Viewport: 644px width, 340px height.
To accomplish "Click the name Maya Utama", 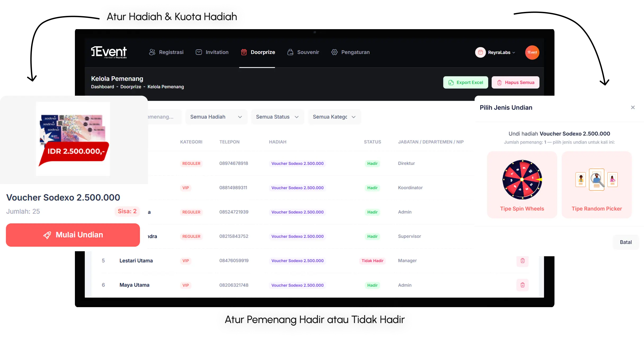I will 134,285.
